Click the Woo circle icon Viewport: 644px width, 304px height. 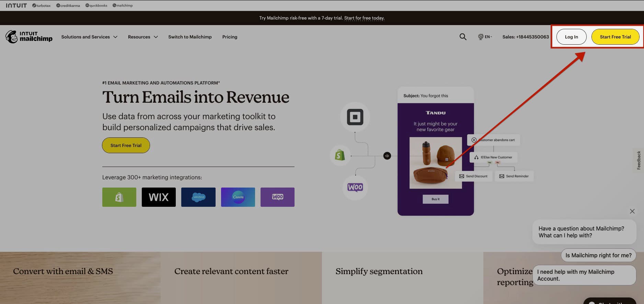(355, 187)
